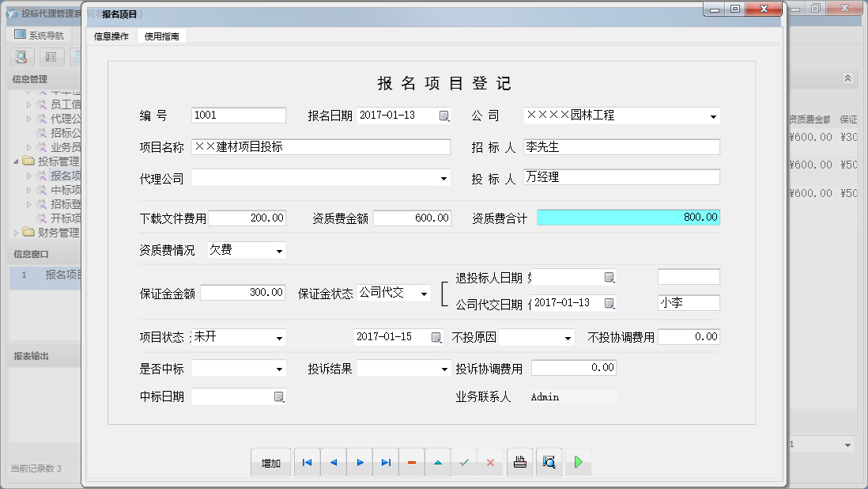Click the 增加 button to add a record

[x=270, y=461]
